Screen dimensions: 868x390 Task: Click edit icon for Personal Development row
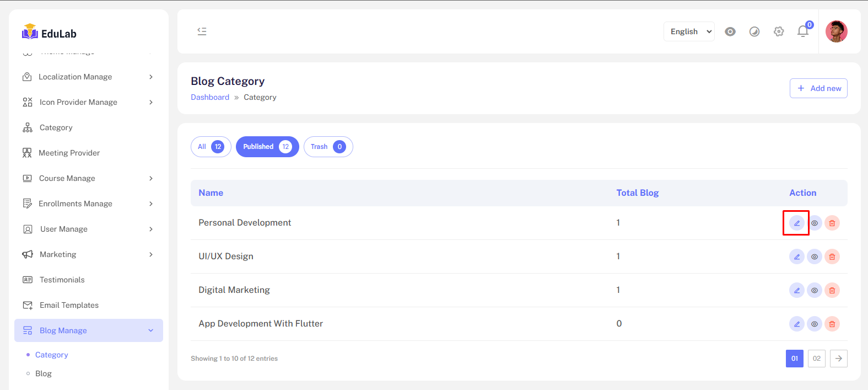796,223
